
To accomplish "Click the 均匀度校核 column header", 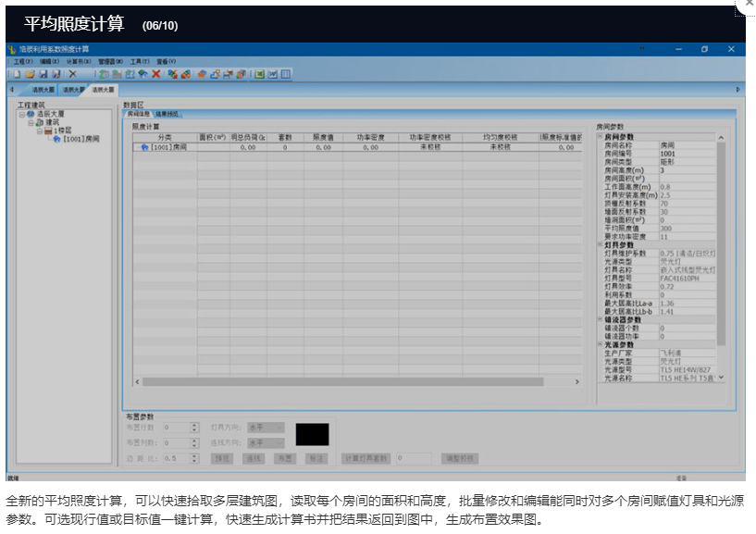I will pos(501,138).
